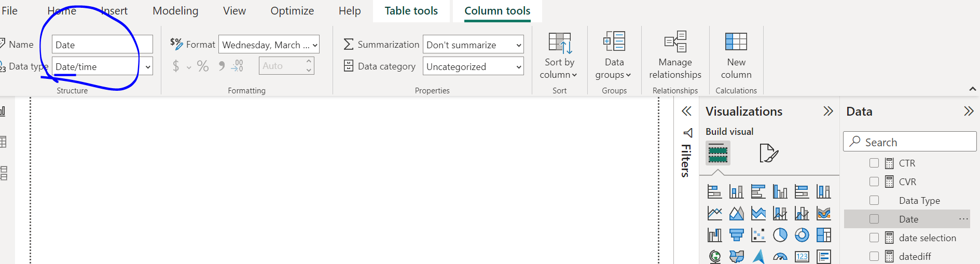
Task: Select the stacked column chart visual
Action: (736, 192)
